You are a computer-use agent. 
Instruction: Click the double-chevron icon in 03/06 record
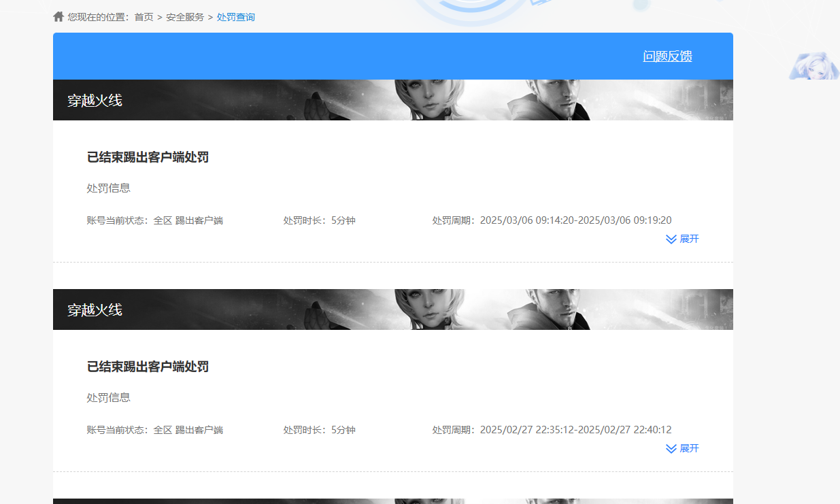[x=671, y=239]
